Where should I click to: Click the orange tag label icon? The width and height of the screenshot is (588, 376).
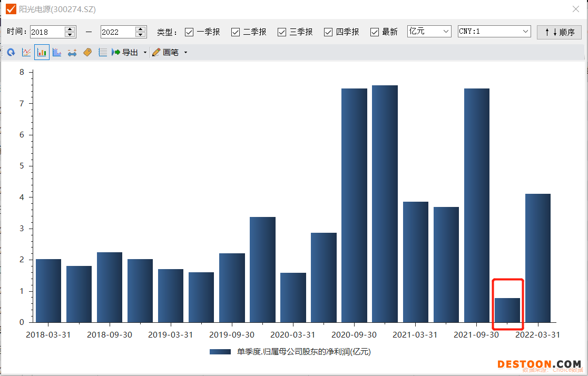87,53
